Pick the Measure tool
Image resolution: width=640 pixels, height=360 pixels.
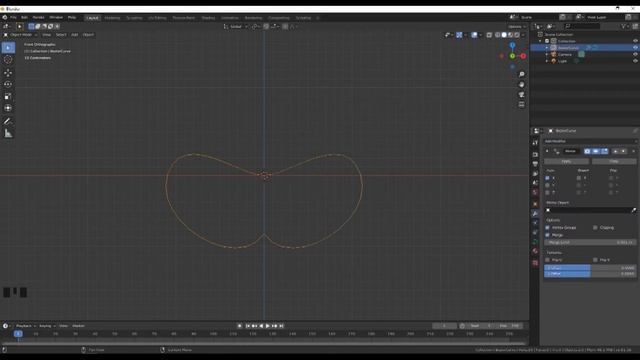click(x=8, y=133)
